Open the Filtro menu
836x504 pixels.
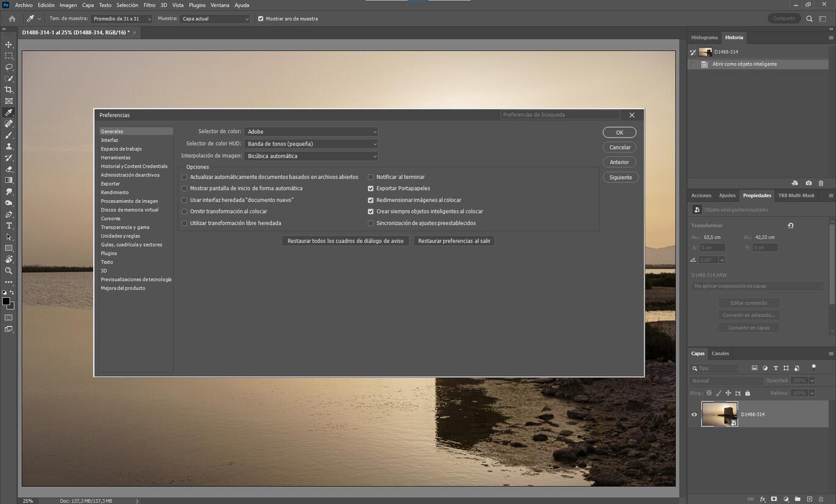click(149, 5)
